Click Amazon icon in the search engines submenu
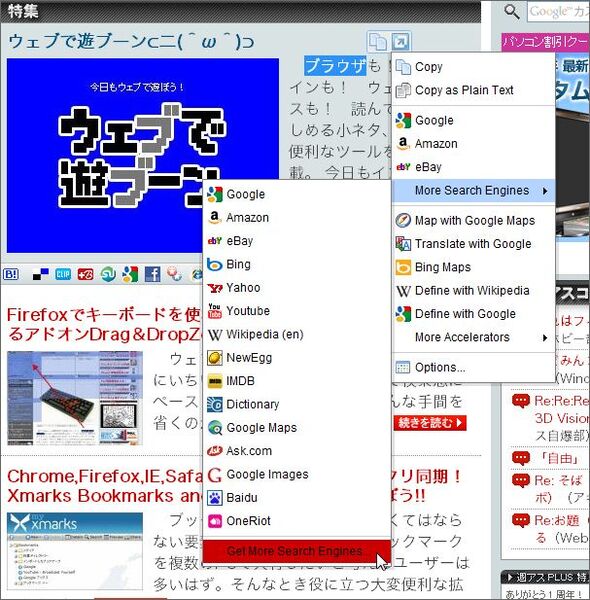The height and width of the screenshot is (600, 590). click(215, 218)
